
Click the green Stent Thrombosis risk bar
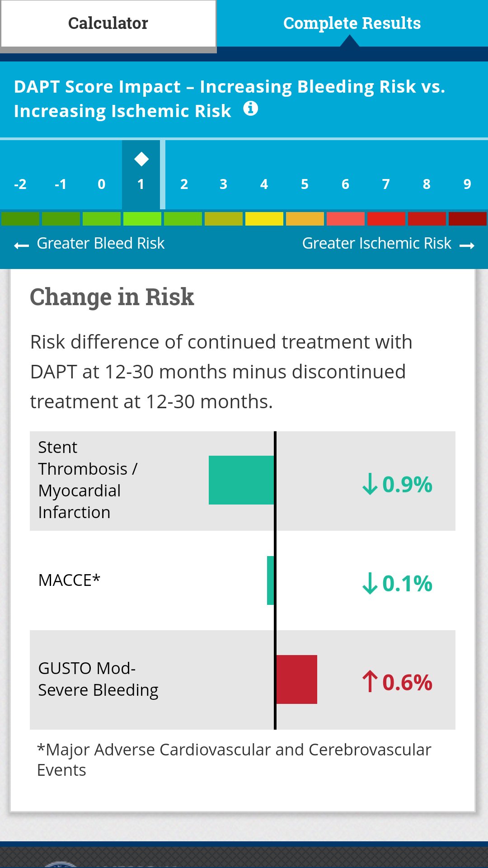241,480
